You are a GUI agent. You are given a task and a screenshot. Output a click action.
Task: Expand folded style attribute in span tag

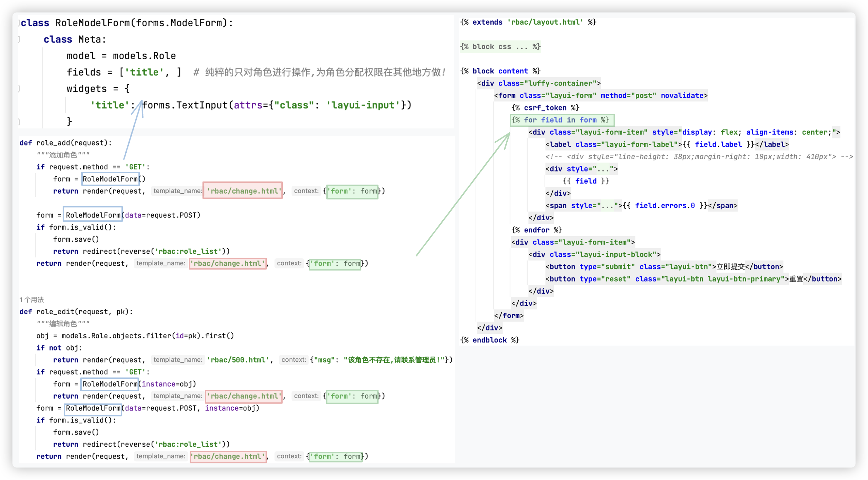click(607, 206)
